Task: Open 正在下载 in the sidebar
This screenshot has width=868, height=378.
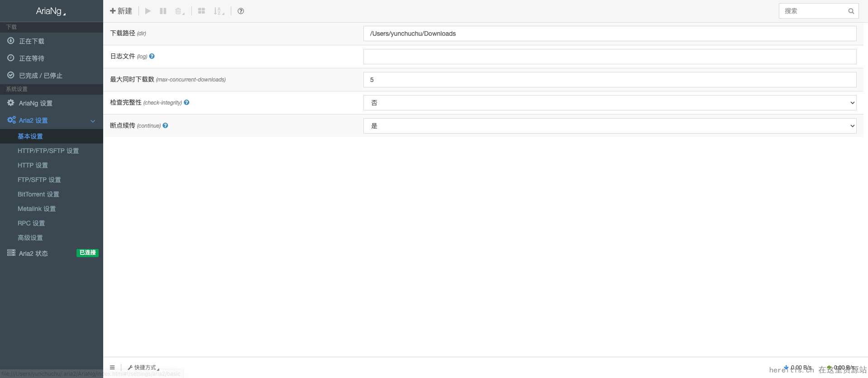Action: pyautogui.click(x=32, y=41)
